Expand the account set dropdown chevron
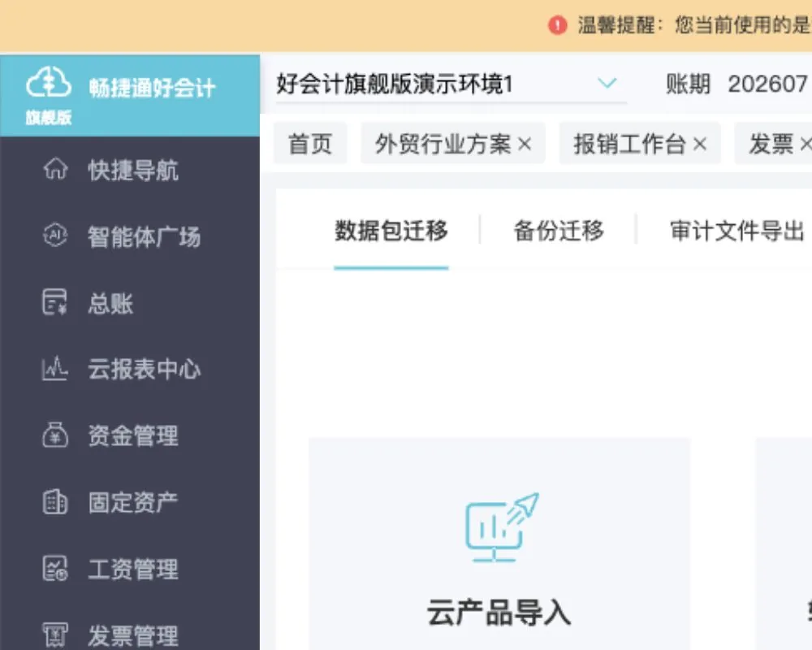The height and width of the screenshot is (650, 812). point(607,83)
